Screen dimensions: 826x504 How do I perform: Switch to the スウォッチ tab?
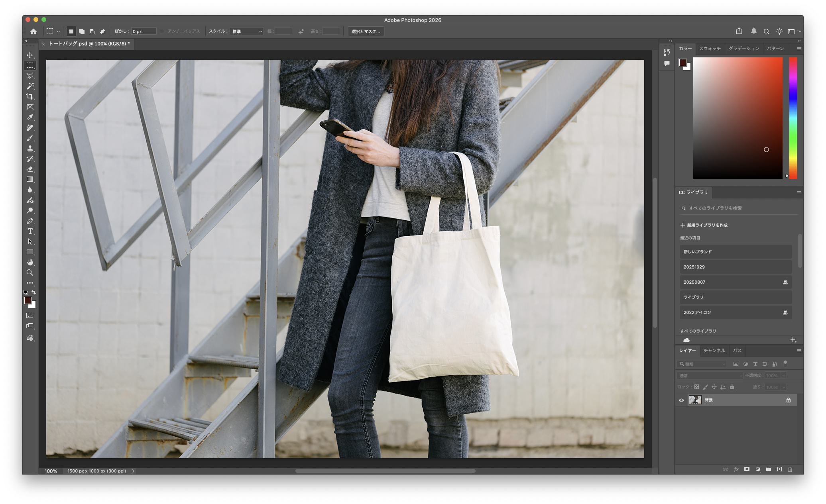(710, 49)
